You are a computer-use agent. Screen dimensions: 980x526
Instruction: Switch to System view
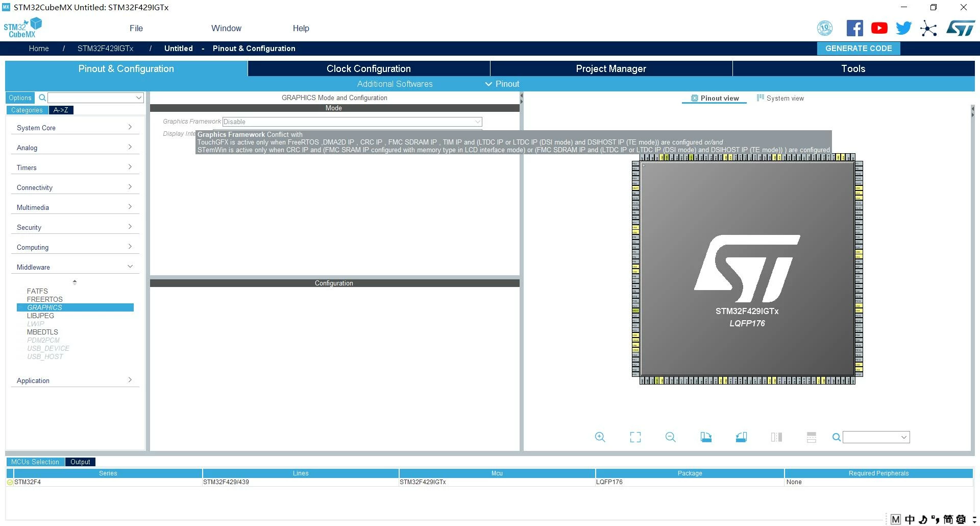click(780, 98)
